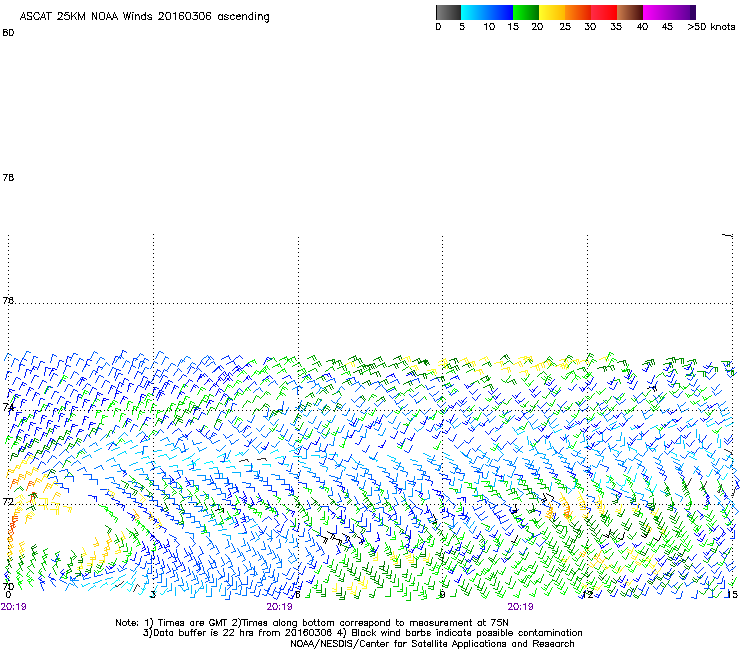Select the '70' latitude label
This screenshot has width=740, height=650.
click(x=8, y=586)
